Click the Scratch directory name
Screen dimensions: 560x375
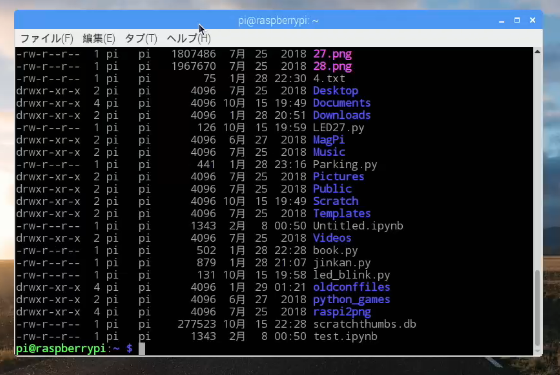pos(336,201)
